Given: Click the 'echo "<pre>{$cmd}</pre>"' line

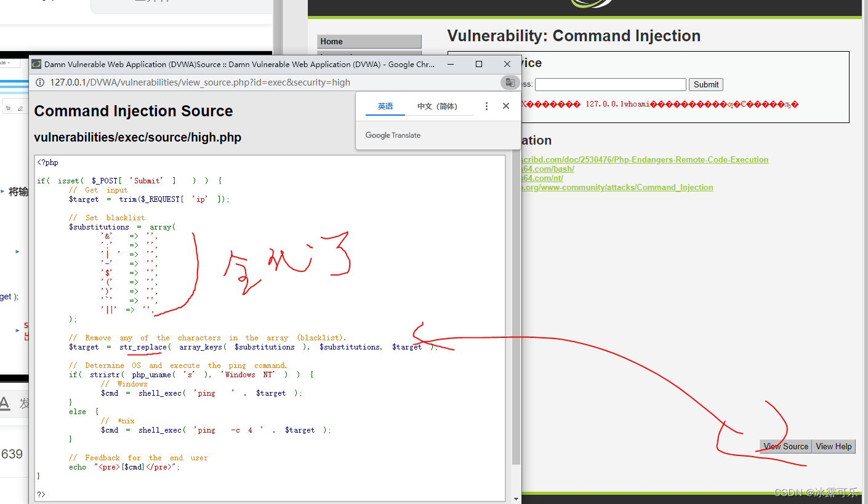Looking at the screenshot, I should point(124,467).
